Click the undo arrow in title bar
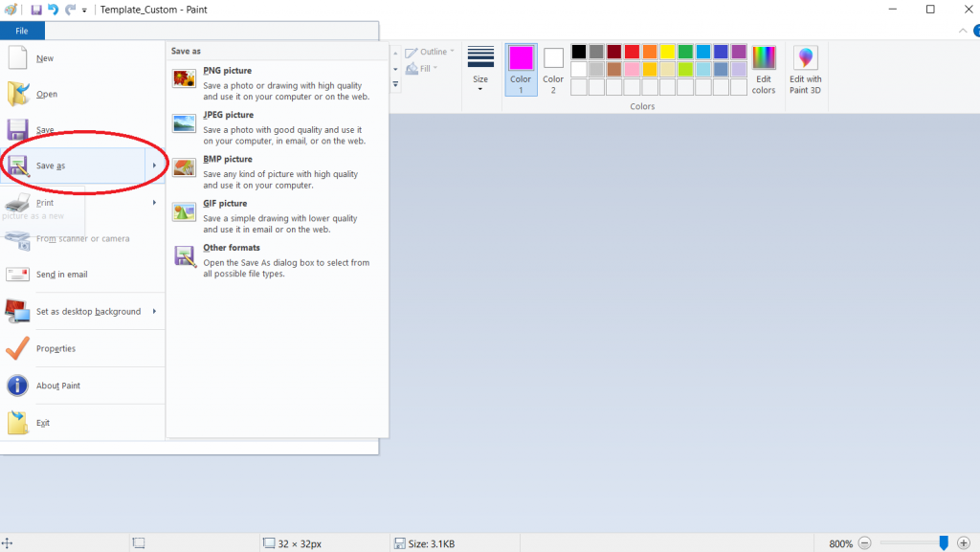This screenshot has width=980, height=552. 54,10
